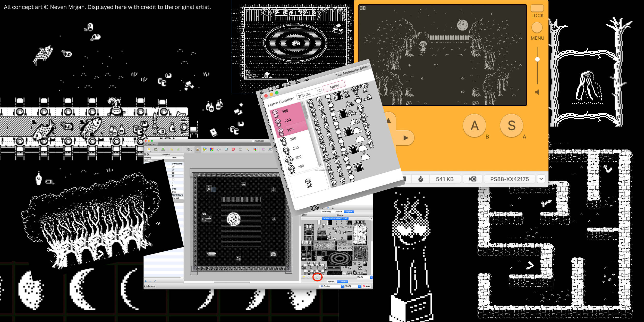Switch to the Terrains tab

332,282
